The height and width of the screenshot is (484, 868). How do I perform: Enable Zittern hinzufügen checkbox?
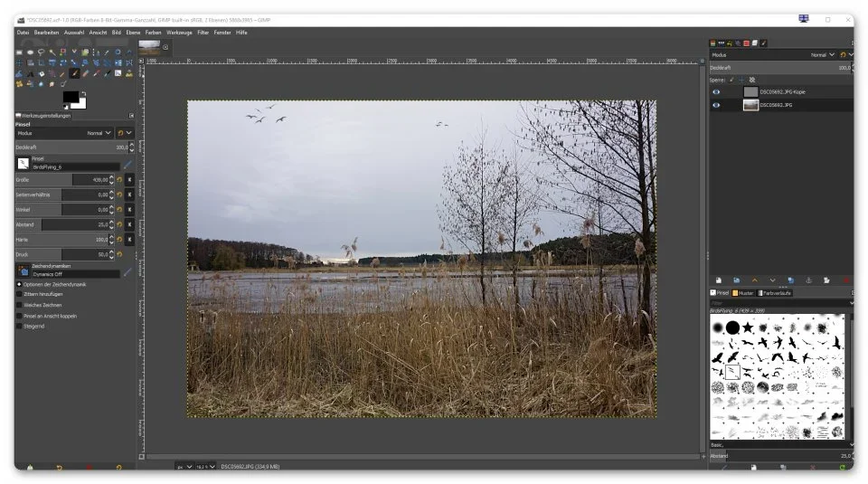[19, 294]
